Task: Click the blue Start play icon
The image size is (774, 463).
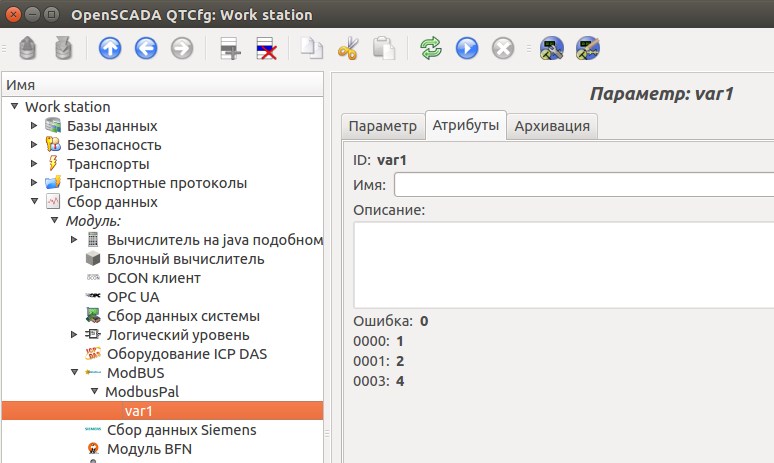Action: (x=466, y=48)
